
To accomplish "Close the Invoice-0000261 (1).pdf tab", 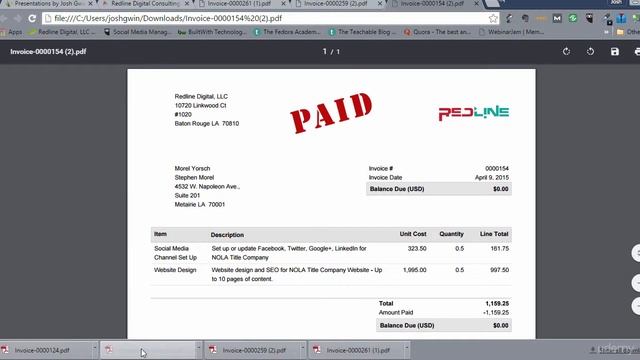I will point(283,3).
